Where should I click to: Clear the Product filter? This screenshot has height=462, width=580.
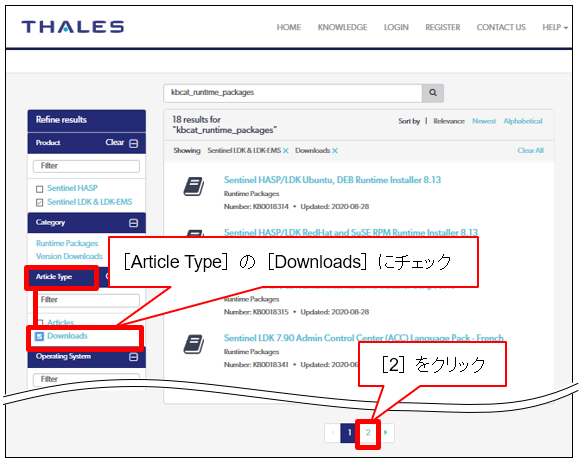(115, 142)
